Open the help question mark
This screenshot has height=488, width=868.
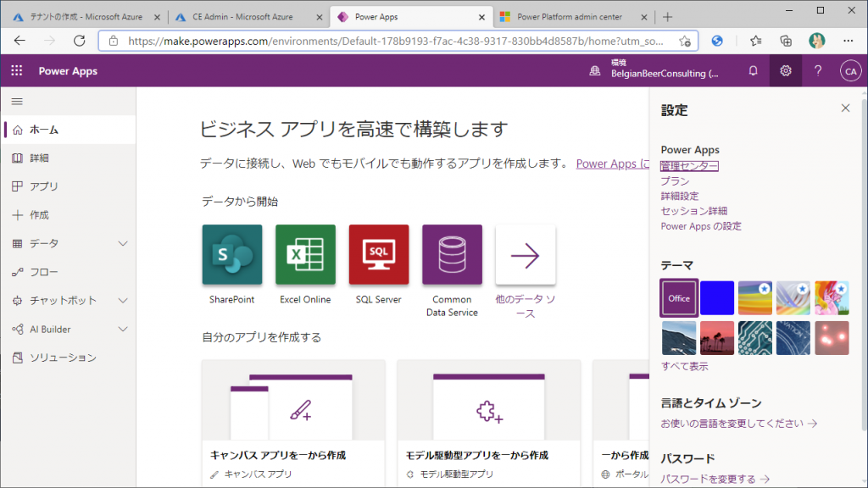pos(818,71)
